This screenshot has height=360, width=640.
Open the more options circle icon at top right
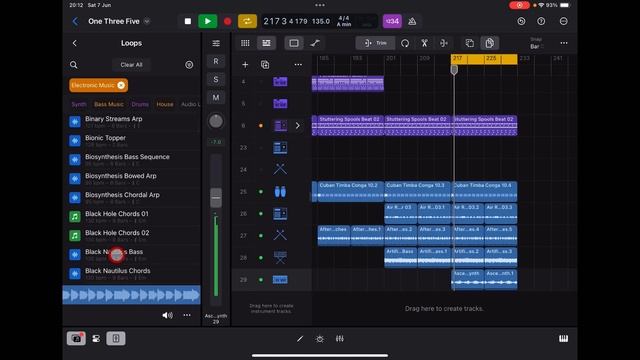coord(564,21)
